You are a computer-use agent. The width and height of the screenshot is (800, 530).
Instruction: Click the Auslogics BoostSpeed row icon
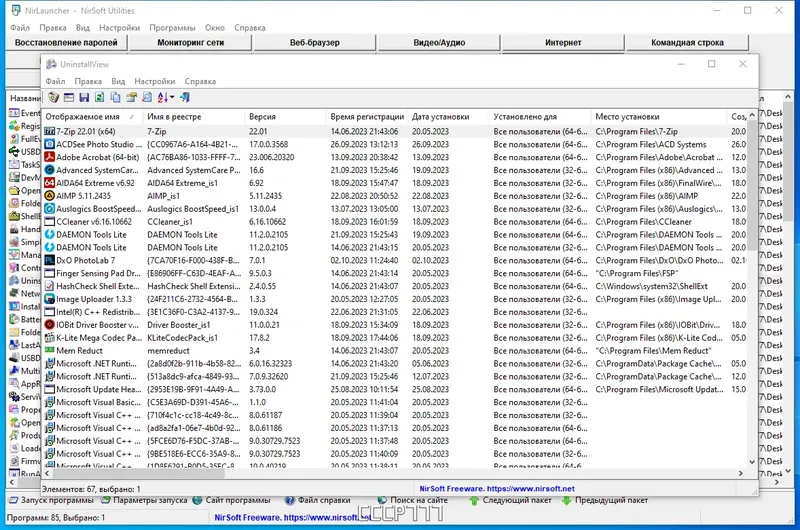click(x=49, y=209)
